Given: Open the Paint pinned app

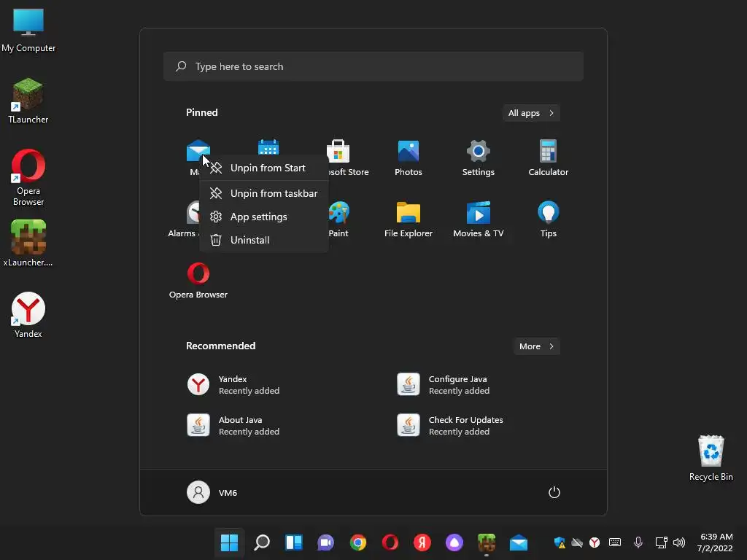Looking at the screenshot, I should click(338, 219).
